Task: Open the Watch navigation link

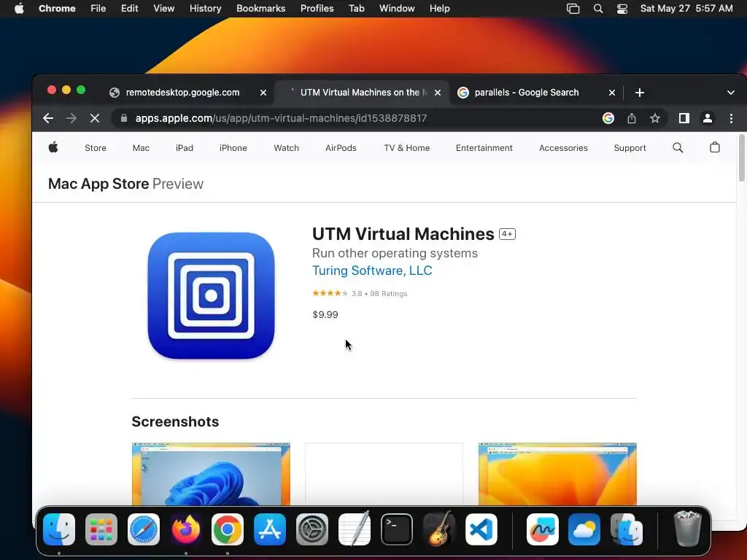Action: (286, 148)
